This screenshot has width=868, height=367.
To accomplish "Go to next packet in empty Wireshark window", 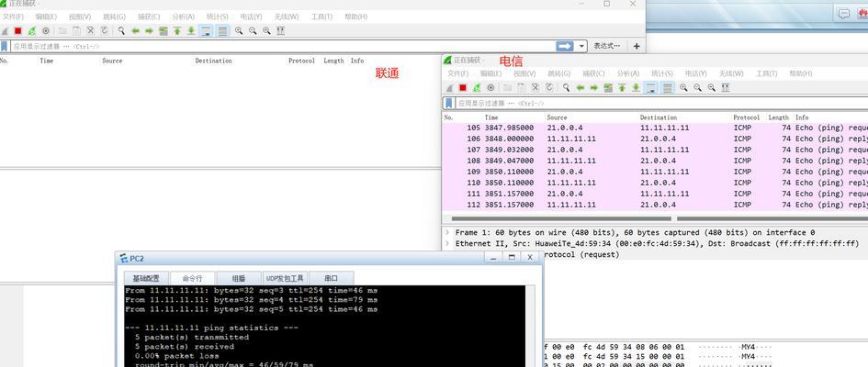I will coord(149,31).
